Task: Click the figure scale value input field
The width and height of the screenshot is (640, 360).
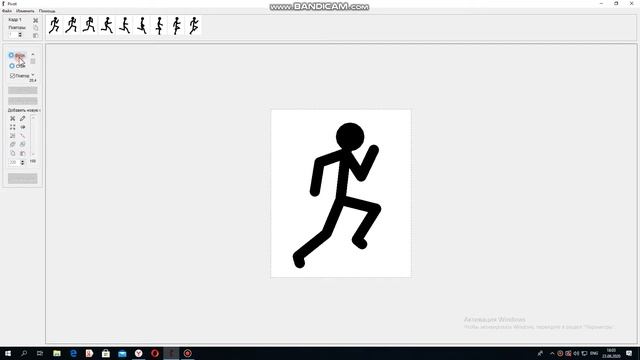Action: coord(14,162)
